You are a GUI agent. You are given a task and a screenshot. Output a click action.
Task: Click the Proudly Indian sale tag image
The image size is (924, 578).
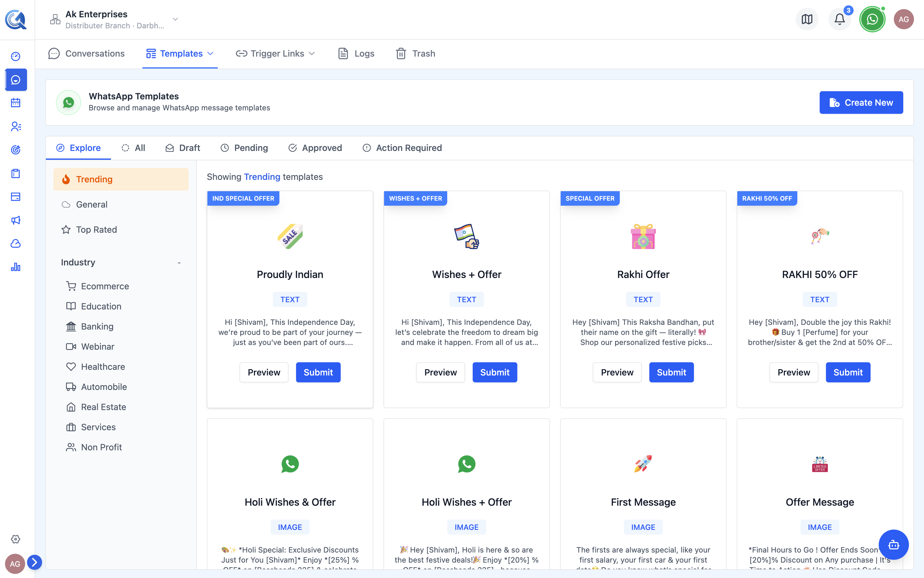290,236
